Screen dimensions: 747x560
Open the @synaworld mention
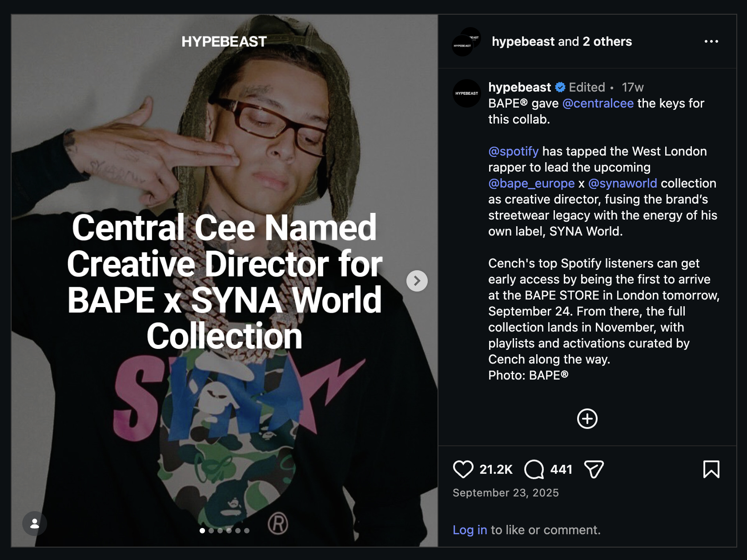[x=622, y=183]
